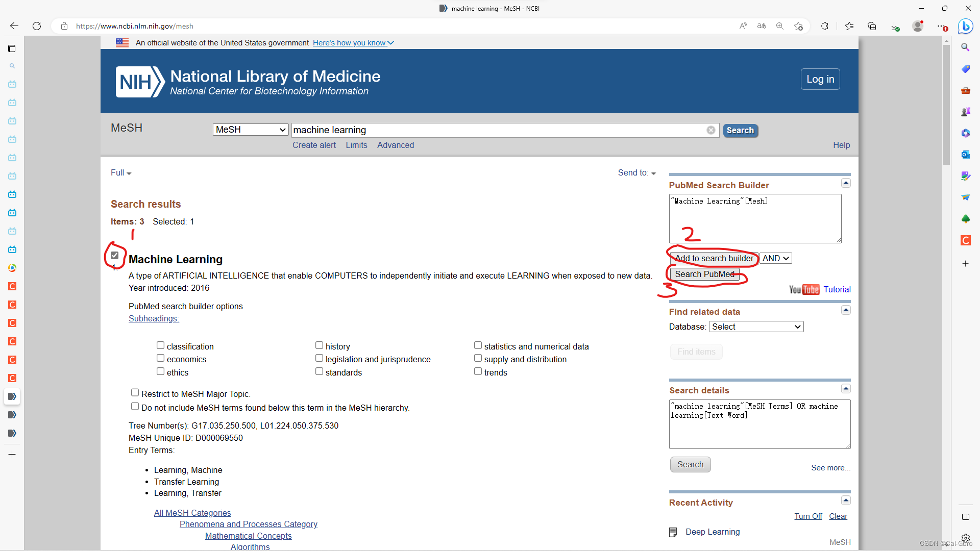The width and height of the screenshot is (980, 551).
Task: Click the NIH logo
Action: pyautogui.click(x=140, y=82)
